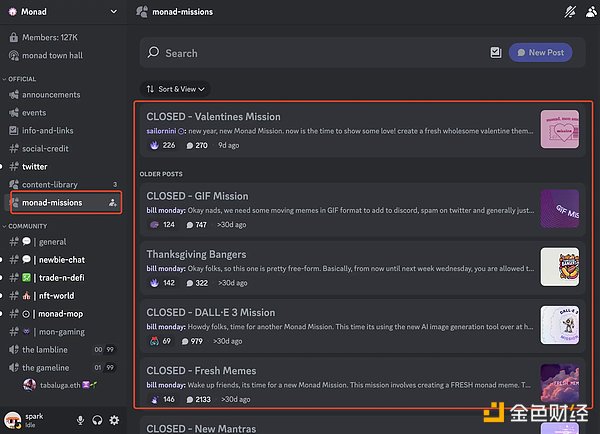The image size is (600, 434).
Task: Collapse the OFFICIAL channel category
Action: coord(20,79)
